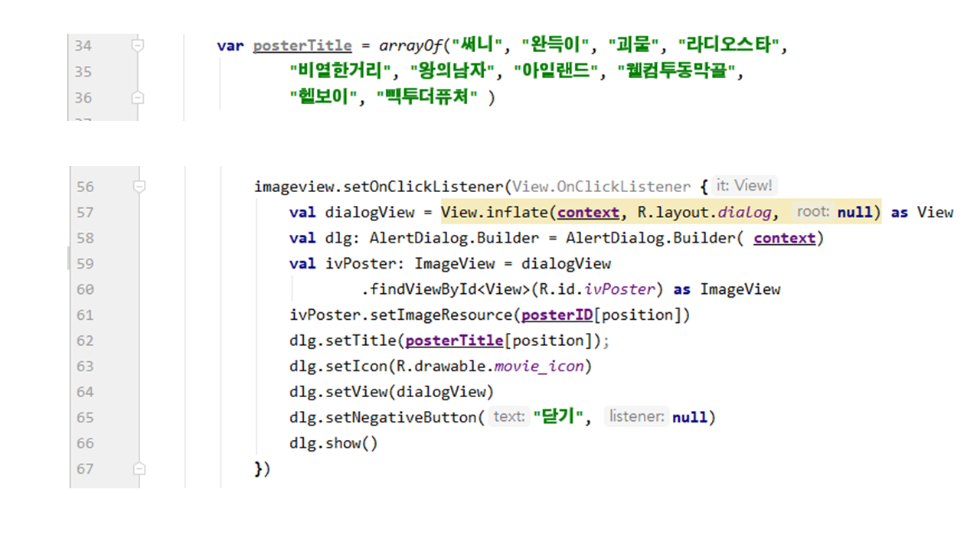Viewport: 980px width, 551px height.
Task: Click the 'it: View!' inlay hint
Action: 744,186
